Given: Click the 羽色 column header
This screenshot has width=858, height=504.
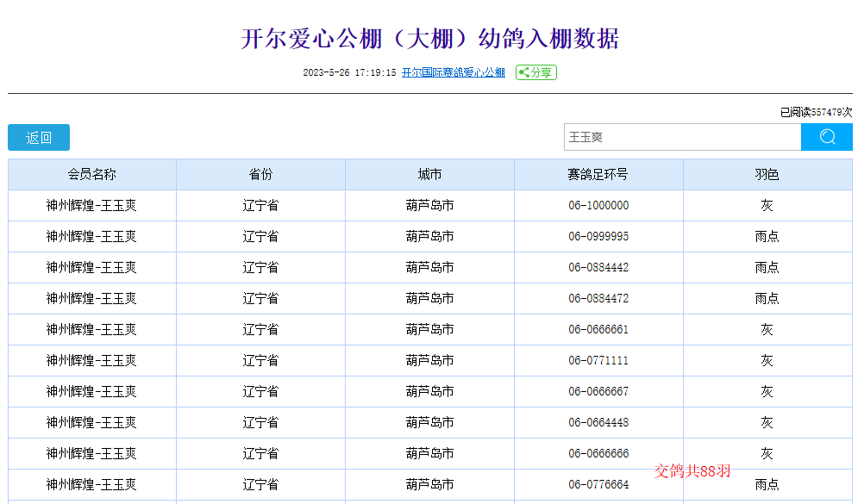Looking at the screenshot, I should click(767, 175).
